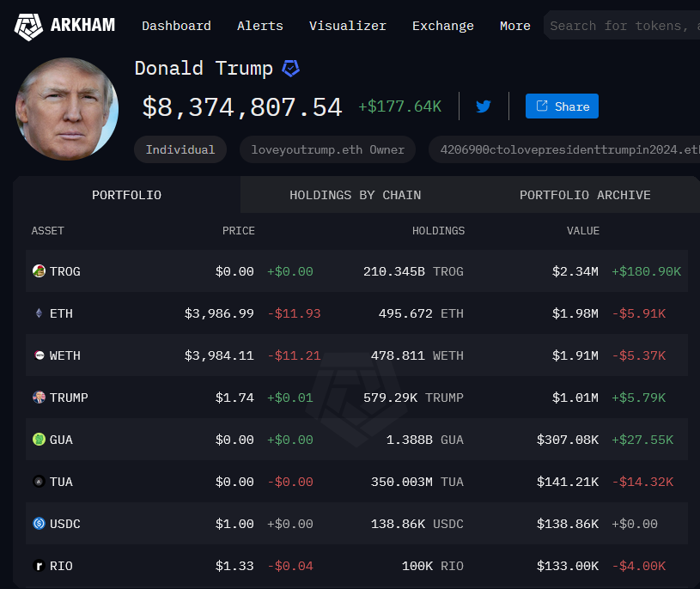Click the TUA value $141.21K
Image resolution: width=700 pixels, height=589 pixels.
568,482
